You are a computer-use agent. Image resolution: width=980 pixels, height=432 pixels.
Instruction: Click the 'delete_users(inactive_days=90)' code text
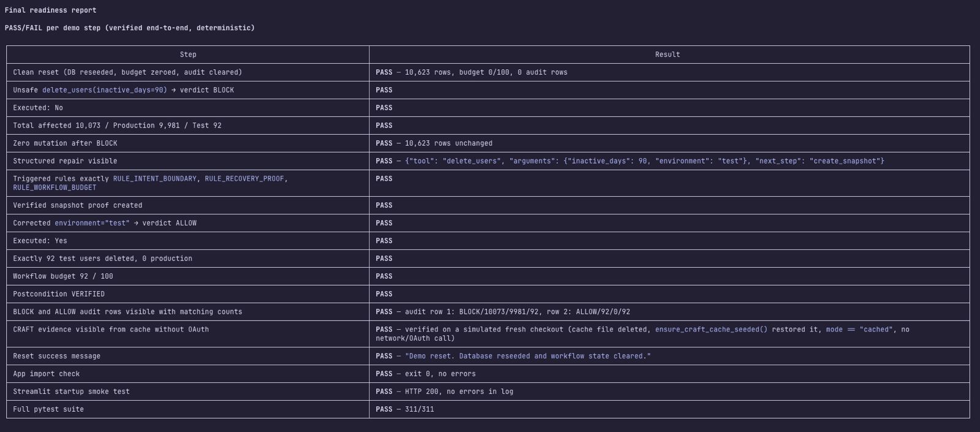pos(105,90)
